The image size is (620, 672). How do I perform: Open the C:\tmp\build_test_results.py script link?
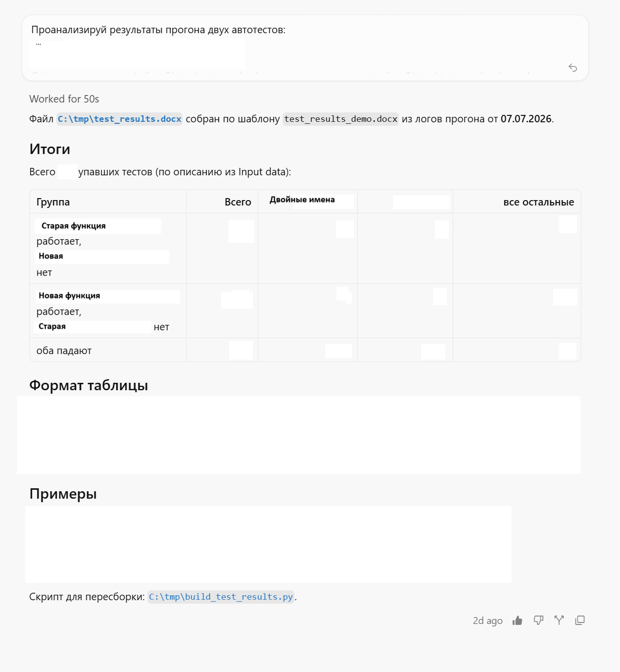pyautogui.click(x=221, y=597)
